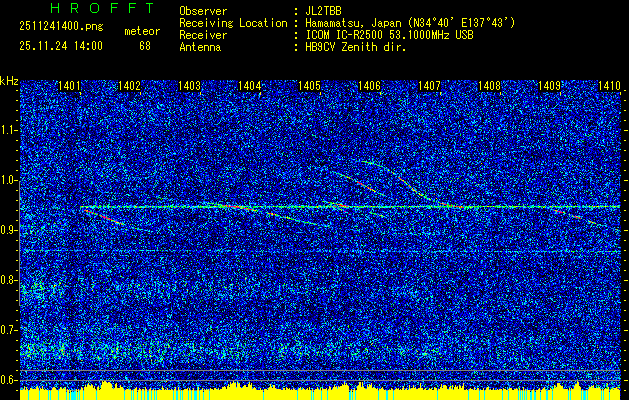Click the meteor label
The image size is (629, 400).
pyautogui.click(x=141, y=31)
